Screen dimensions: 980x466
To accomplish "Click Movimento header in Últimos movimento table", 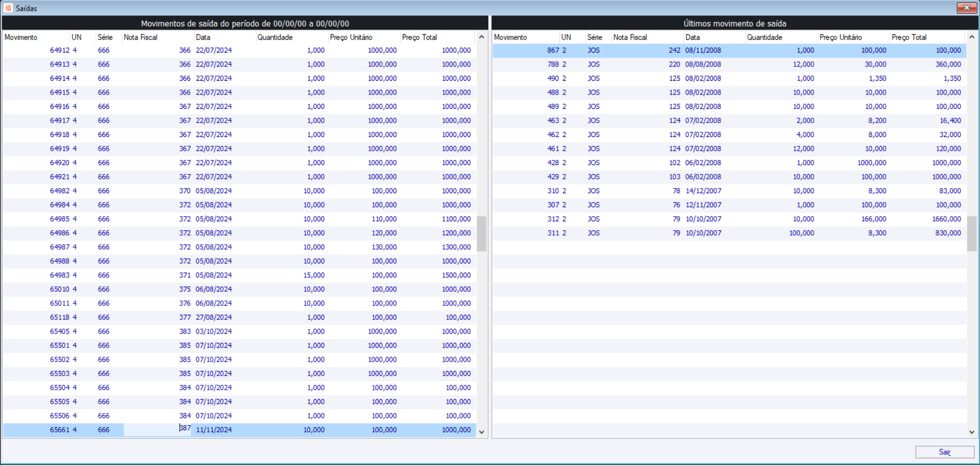I will click(x=526, y=37).
